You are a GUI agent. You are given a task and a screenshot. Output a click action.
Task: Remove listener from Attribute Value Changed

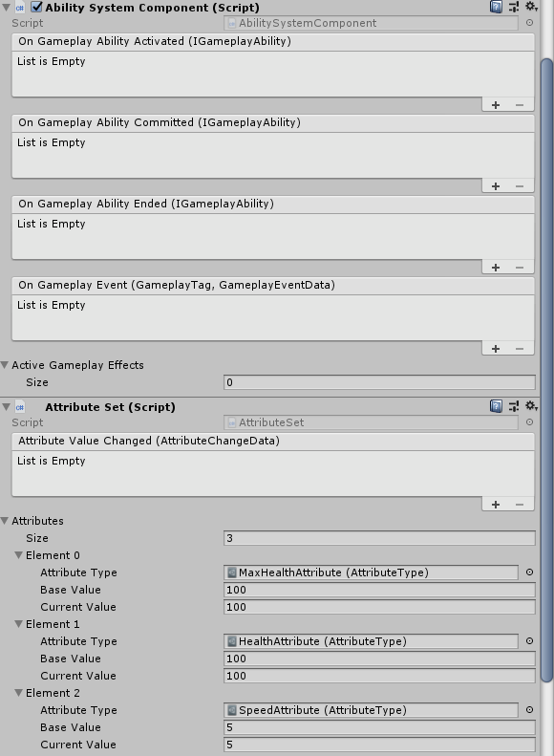click(520, 505)
